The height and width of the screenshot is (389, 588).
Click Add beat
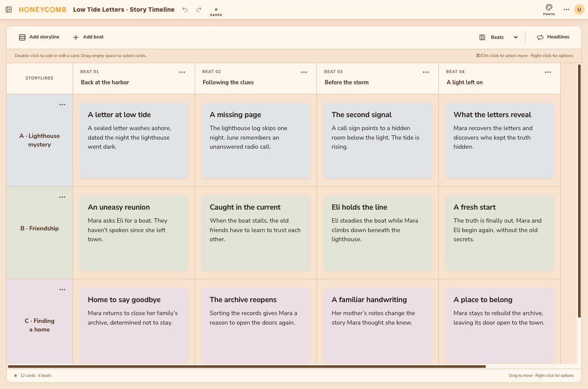point(88,37)
